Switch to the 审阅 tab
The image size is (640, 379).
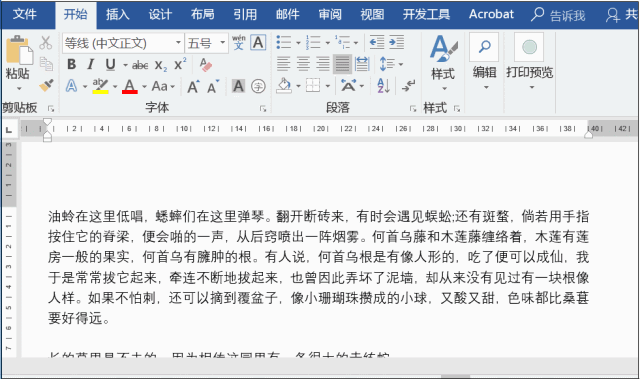pyautogui.click(x=330, y=14)
